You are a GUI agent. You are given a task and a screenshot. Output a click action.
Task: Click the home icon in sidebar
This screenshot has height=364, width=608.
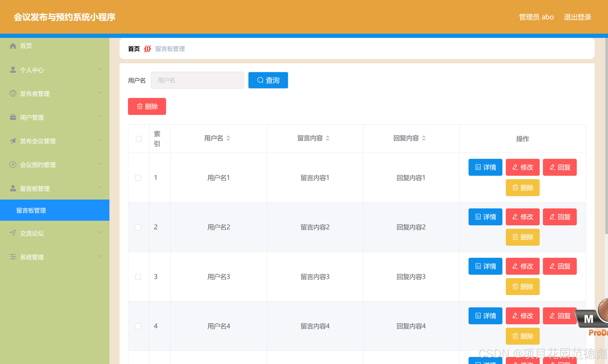[x=13, y=46]
